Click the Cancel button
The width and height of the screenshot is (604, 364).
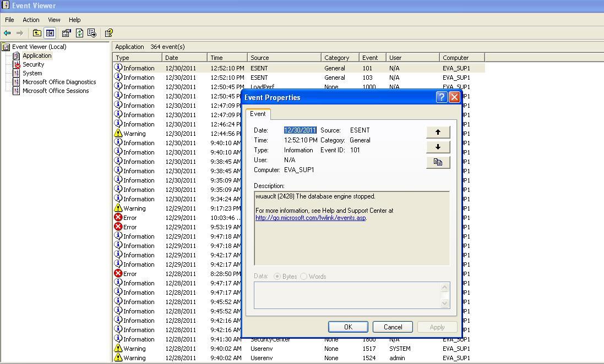pos(393,327)
